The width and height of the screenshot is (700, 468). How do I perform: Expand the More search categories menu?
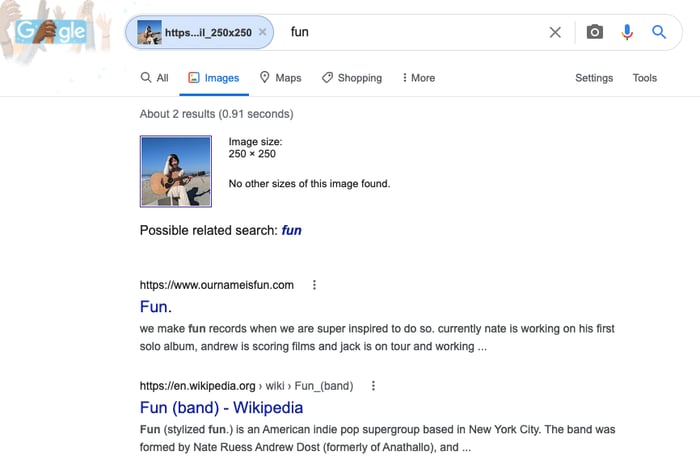point(418,78)
